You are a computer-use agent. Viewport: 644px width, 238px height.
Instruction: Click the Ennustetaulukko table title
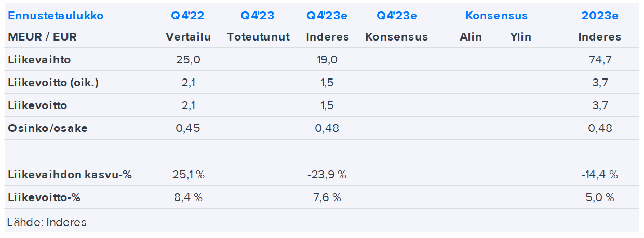(56, 15)
